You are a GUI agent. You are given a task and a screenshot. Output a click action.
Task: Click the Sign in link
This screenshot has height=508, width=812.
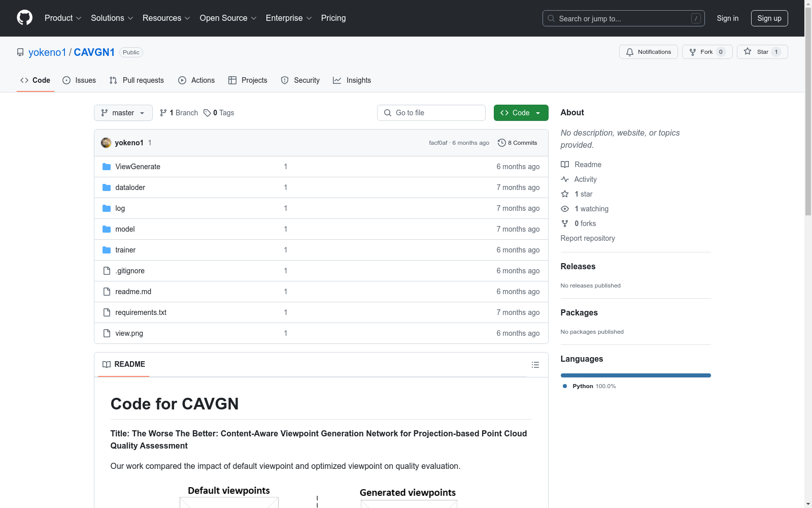[x=728, y=18]
